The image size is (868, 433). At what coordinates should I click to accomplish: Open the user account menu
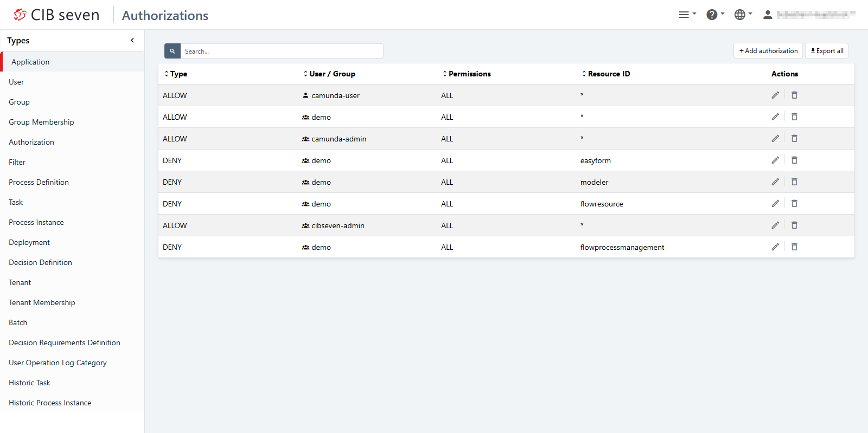(808, 15)
